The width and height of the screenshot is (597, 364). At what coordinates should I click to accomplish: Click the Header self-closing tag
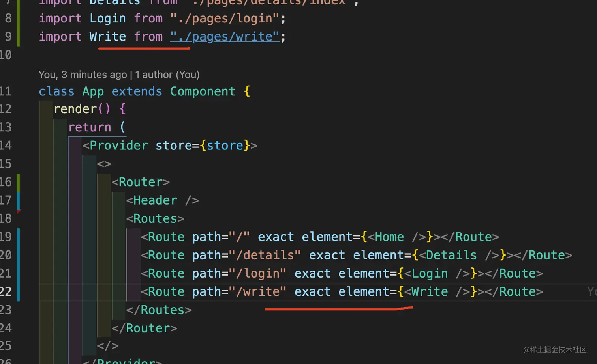pyautogui.click(x=163, y=200)
